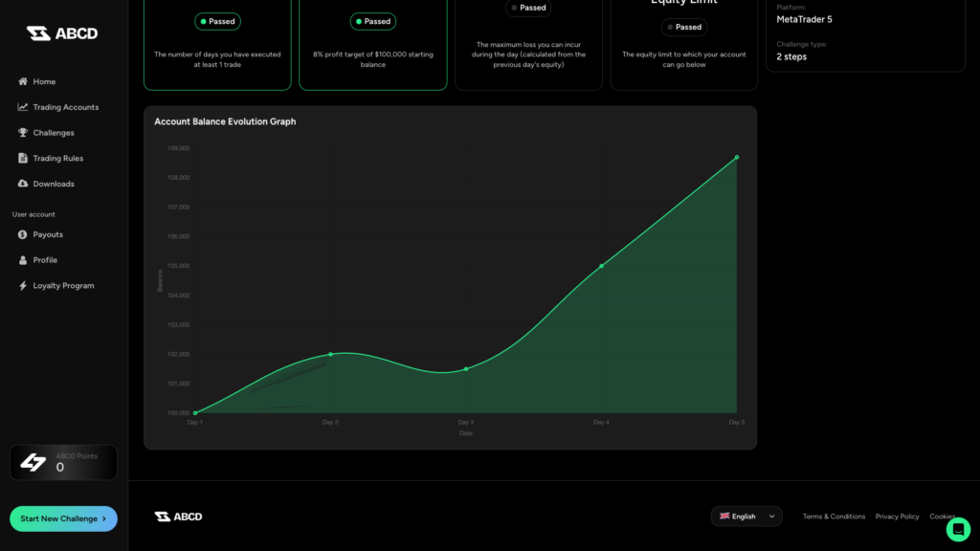Click the Profile person icon
The image size is (980, 551).
(22, 260)
